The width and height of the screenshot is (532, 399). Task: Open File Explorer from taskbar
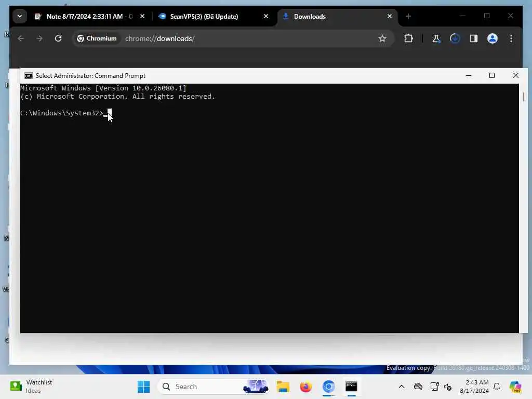[x=283, y=387]
